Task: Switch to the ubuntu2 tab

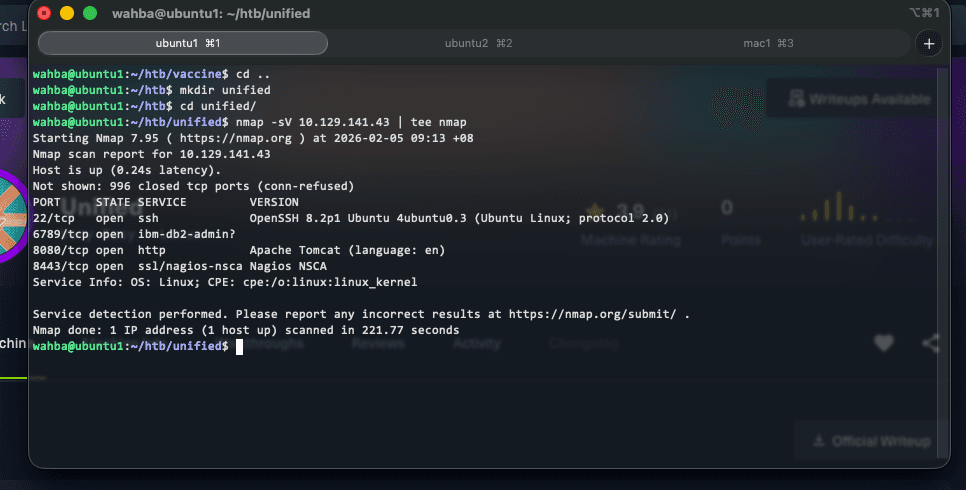Action: coord(478,43)
